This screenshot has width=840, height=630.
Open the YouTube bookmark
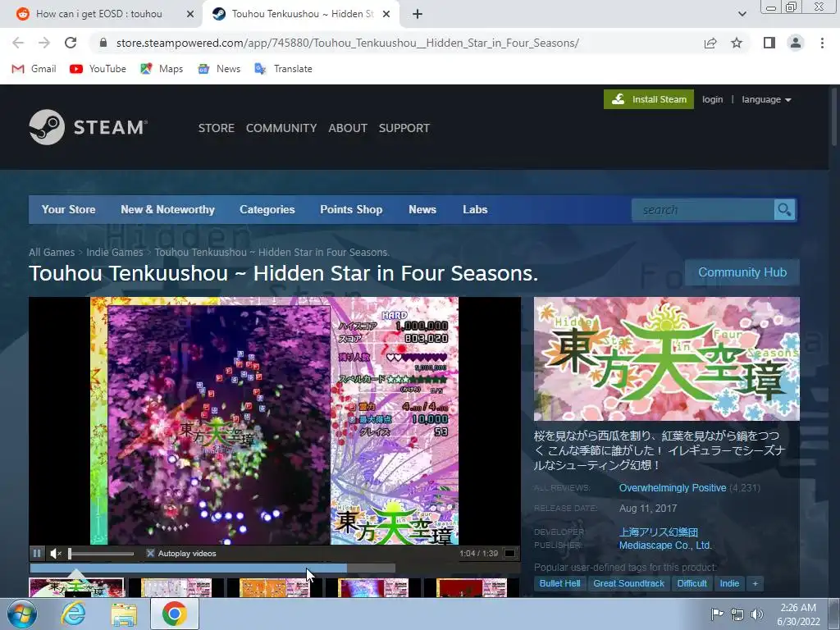(x=98, y=69)
